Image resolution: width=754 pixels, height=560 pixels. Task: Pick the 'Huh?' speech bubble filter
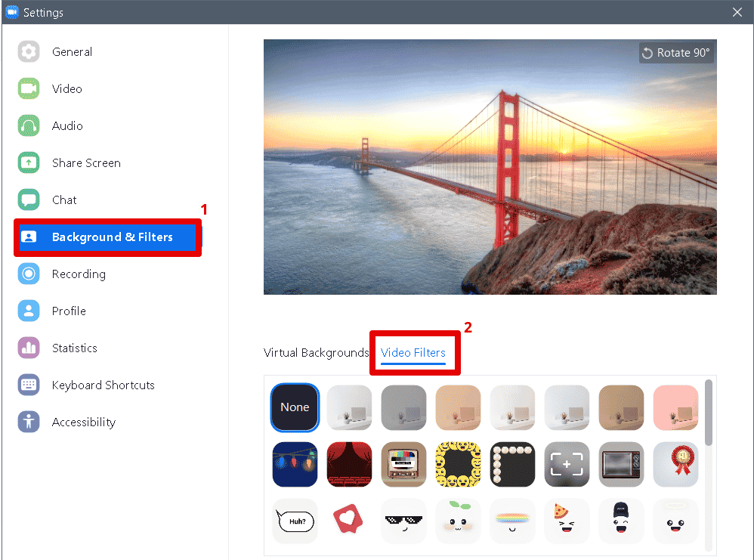pyautogui.click(x=295, y=521)
